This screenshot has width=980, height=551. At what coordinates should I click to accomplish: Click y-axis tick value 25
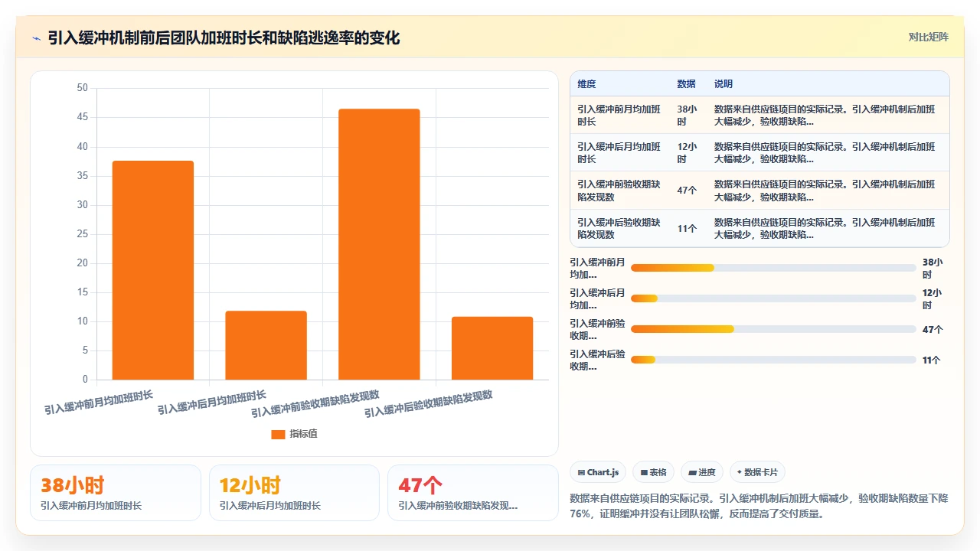(x=82, y=233)
